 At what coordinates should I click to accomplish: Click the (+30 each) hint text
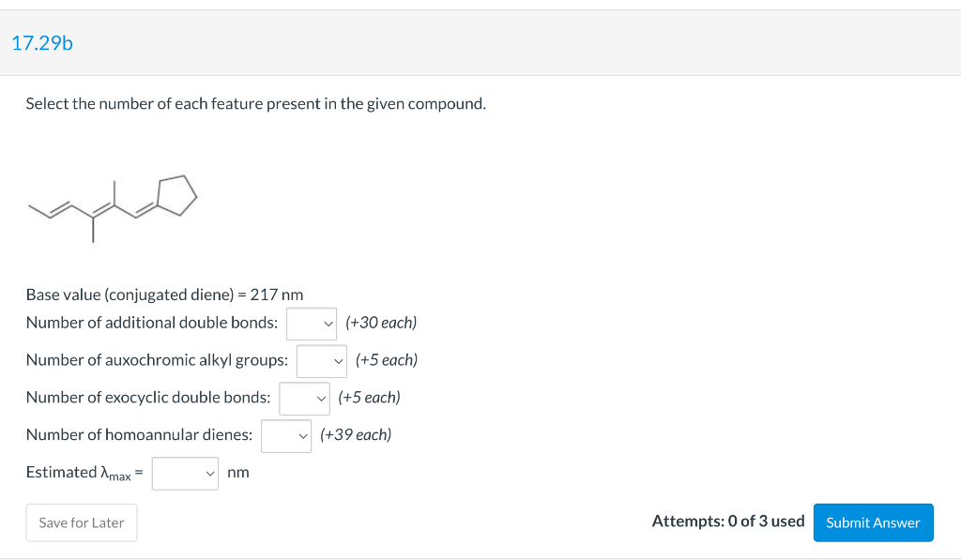[x=379, y=323]
